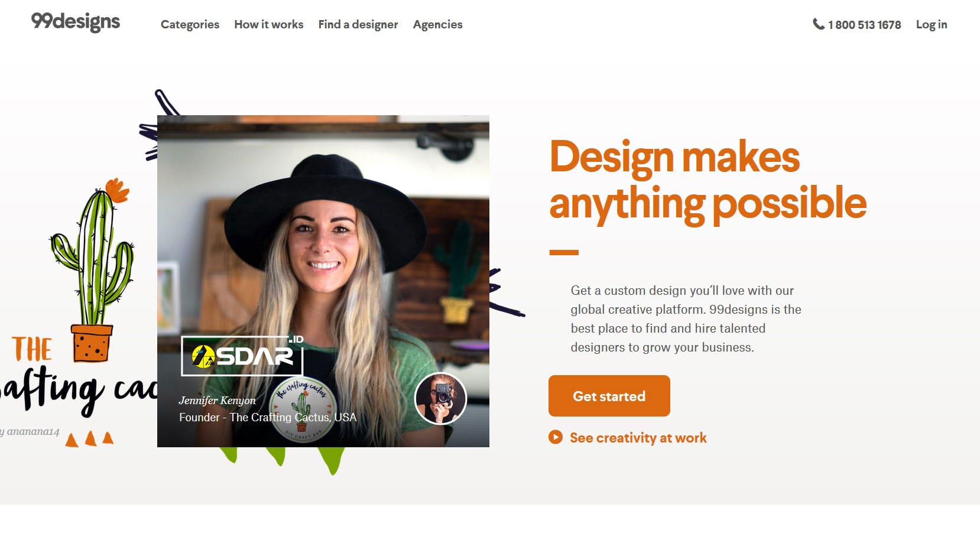The image size is (980, 553).
Task: Open the How it works menu item
Action: (x=269, y=24)
